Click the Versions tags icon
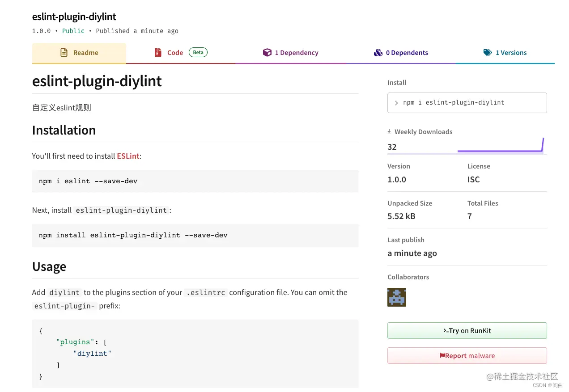This screenshot has height=392, width=569. pos(488,53)
